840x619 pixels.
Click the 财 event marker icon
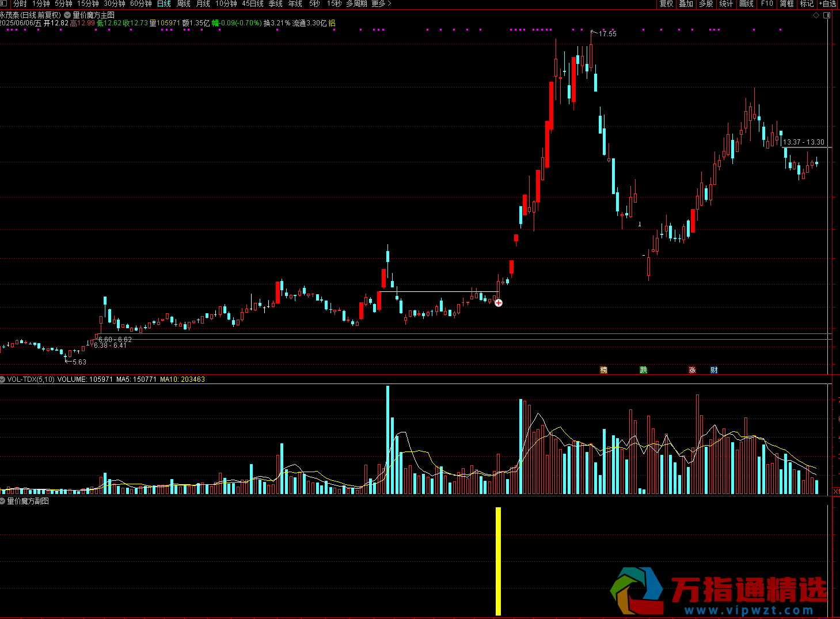coord(714,370)
